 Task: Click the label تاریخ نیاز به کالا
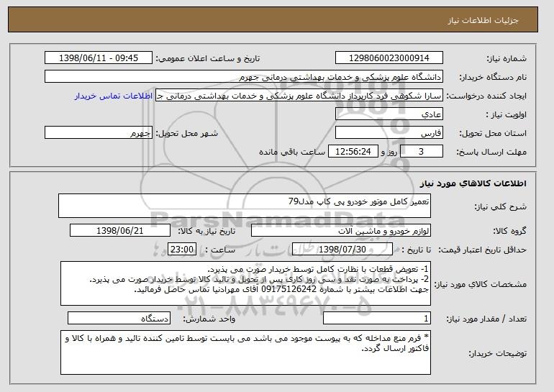(206, 231)
